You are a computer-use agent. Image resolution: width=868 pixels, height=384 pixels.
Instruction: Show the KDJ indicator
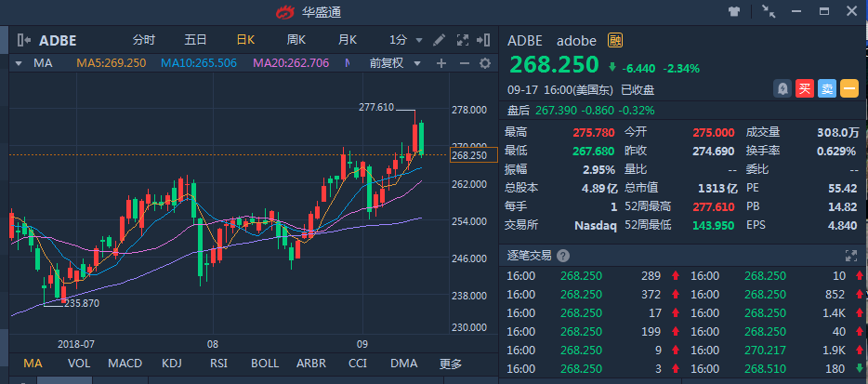pyautogui.click(x=172, y=364)
